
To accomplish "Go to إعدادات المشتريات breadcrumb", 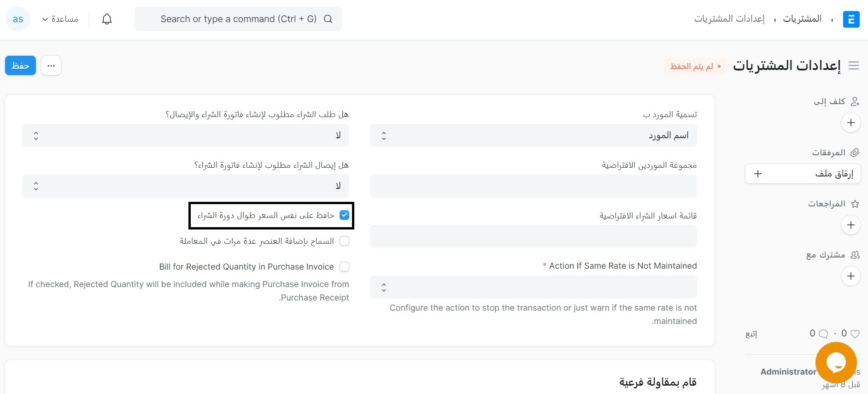I will click(x=729, y=19).
